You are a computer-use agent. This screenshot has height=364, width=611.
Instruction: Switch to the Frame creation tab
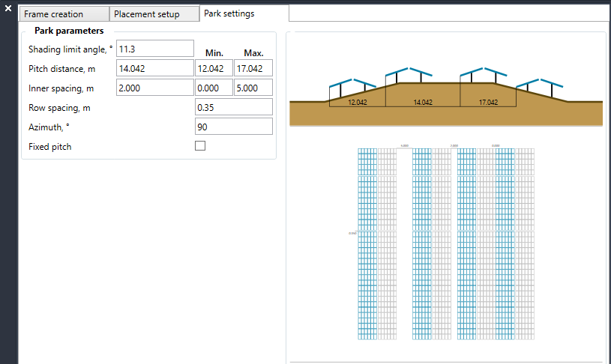pos(64,14)
